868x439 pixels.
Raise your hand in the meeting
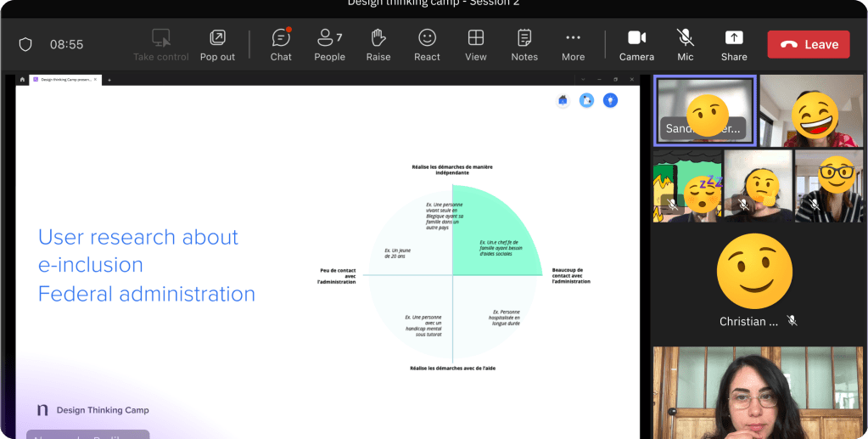click(x=378, y=45)
